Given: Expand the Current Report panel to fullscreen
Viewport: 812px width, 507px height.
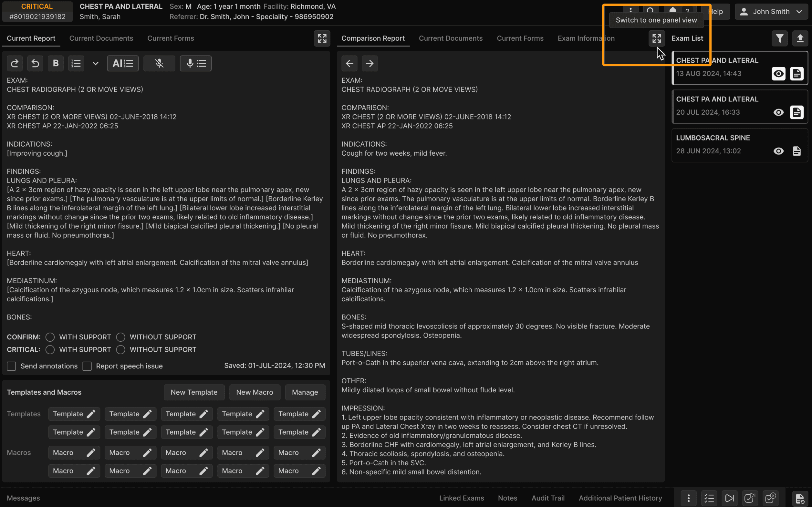Looking at the screenshot, I should pos(322,38).
